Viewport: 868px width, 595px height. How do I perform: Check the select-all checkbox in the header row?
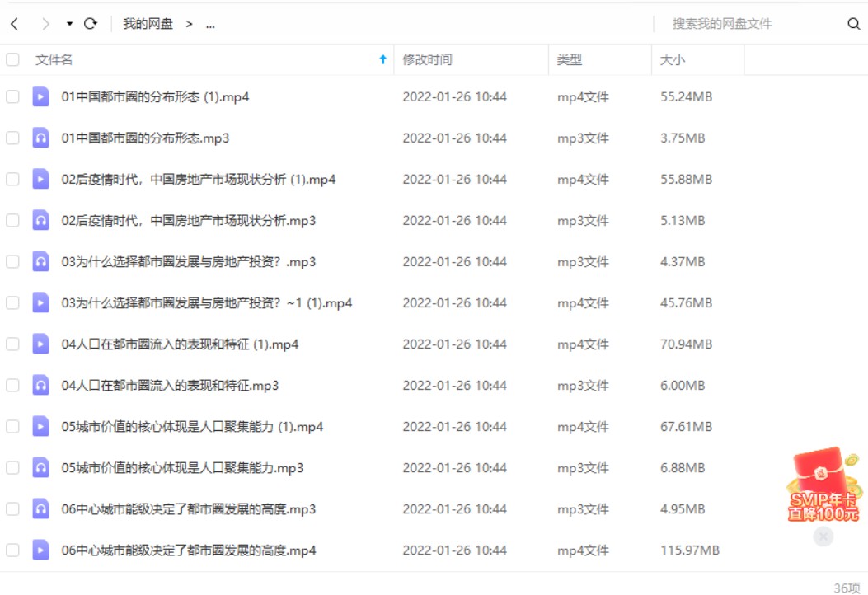pos(12,59)
